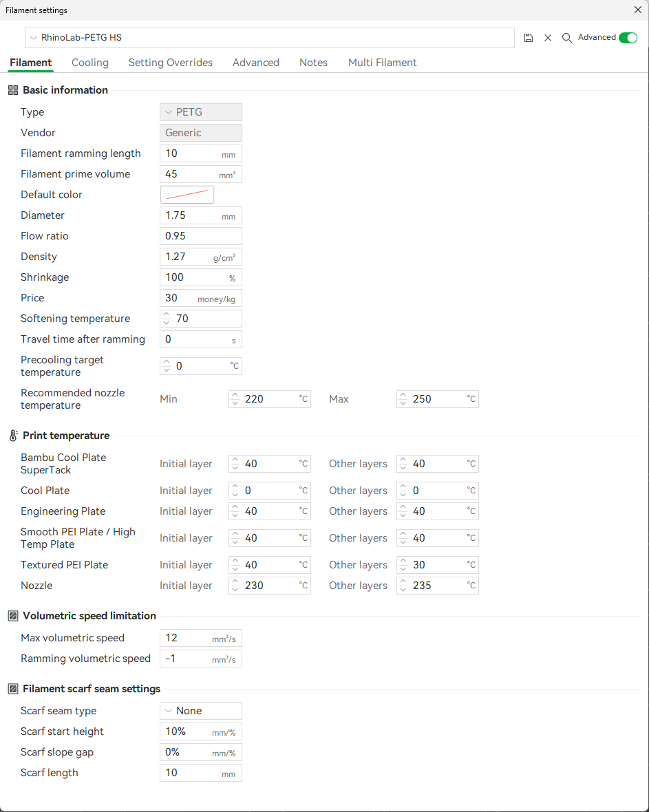Click the Filament scarf seam settings icon

[x=13, y=689]
